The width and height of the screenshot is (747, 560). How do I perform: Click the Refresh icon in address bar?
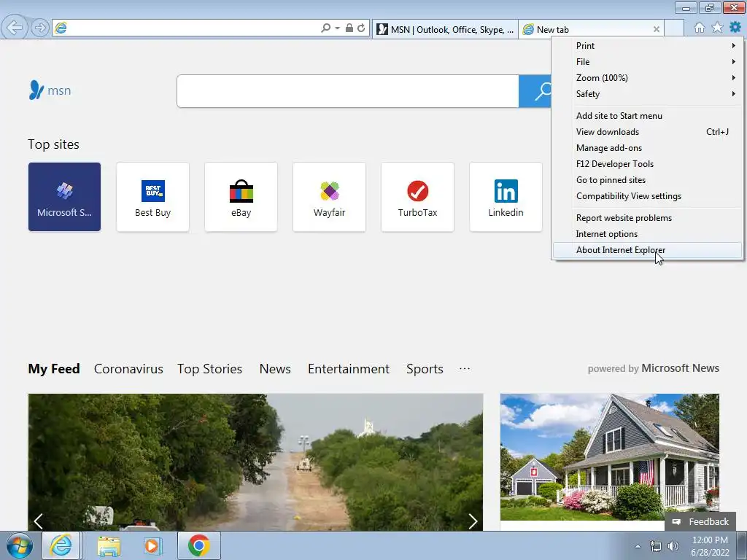tap(361, 28)
